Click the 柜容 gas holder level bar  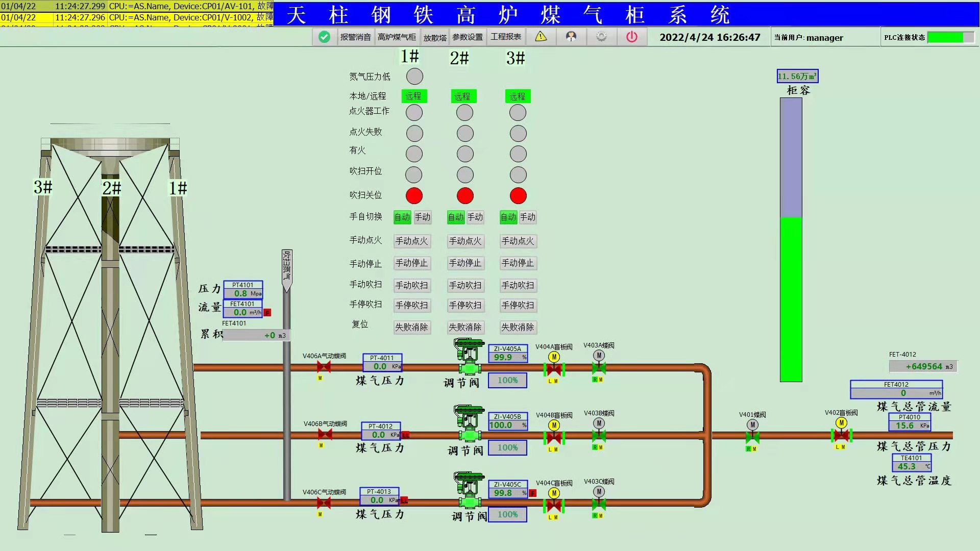(791, 240)
